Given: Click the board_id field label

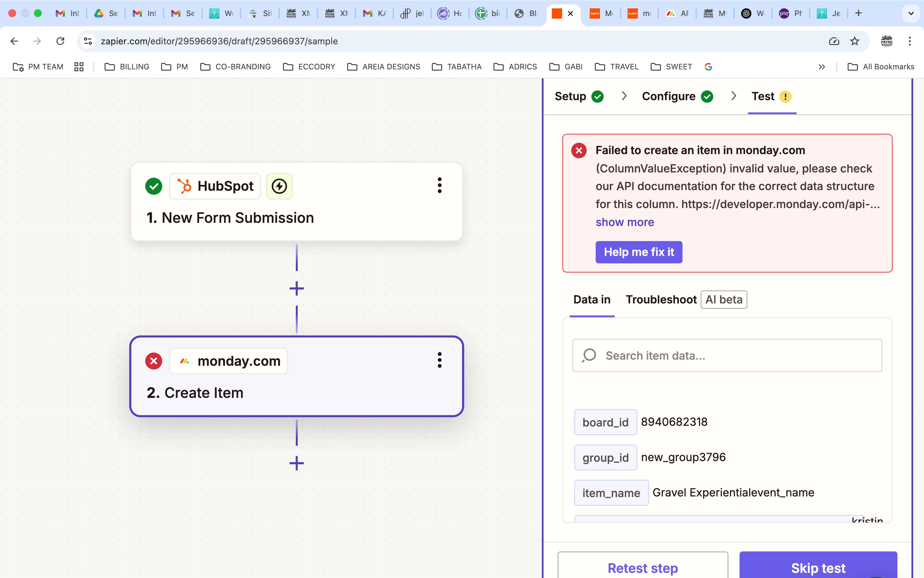Looking at the screenshot, I should tap(605, 422).
